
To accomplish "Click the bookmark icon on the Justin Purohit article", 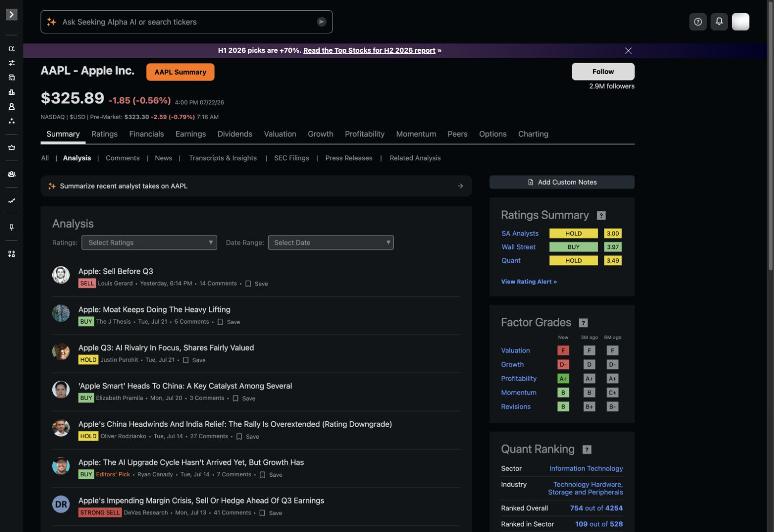I will 186,360.
